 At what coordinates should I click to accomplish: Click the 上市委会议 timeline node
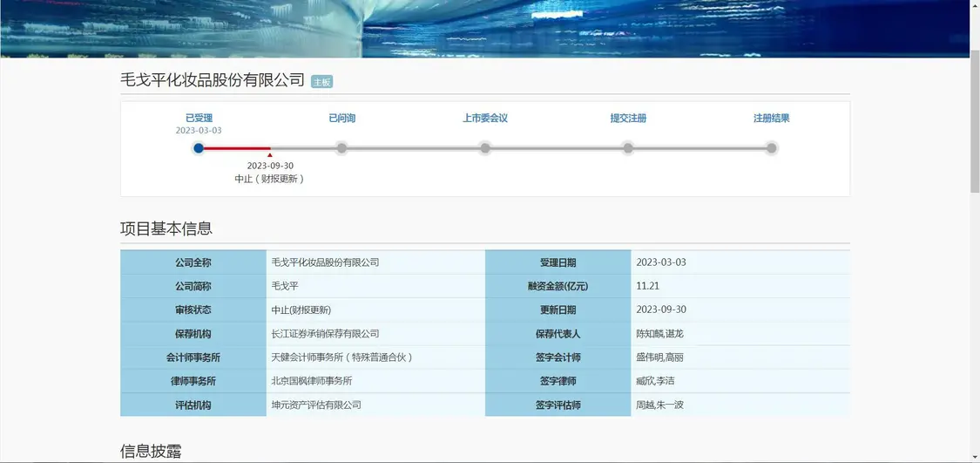tap(485, 148)
